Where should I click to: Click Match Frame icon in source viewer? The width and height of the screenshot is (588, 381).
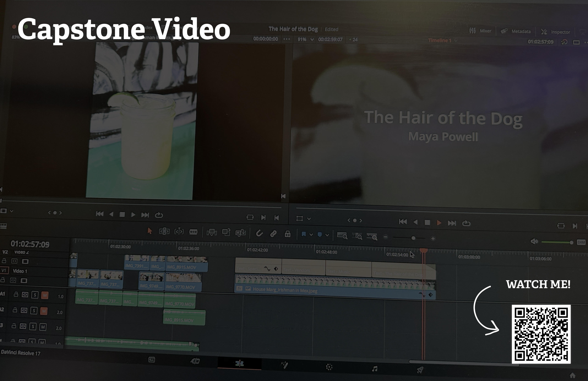250,217
